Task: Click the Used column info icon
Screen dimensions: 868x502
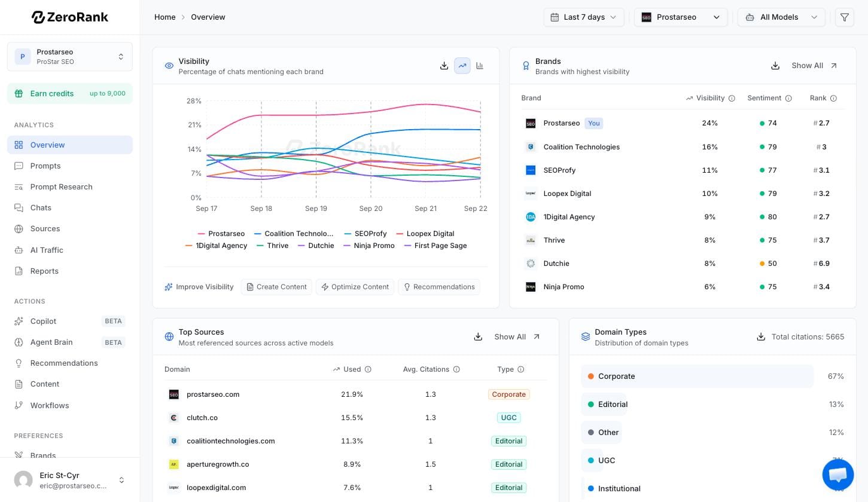Action: [368, 369]
